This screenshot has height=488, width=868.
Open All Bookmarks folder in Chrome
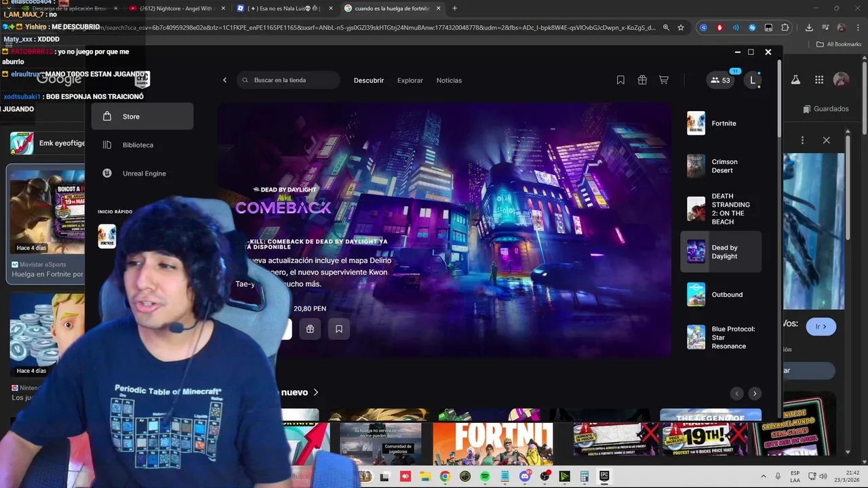[x=839, y=44]
